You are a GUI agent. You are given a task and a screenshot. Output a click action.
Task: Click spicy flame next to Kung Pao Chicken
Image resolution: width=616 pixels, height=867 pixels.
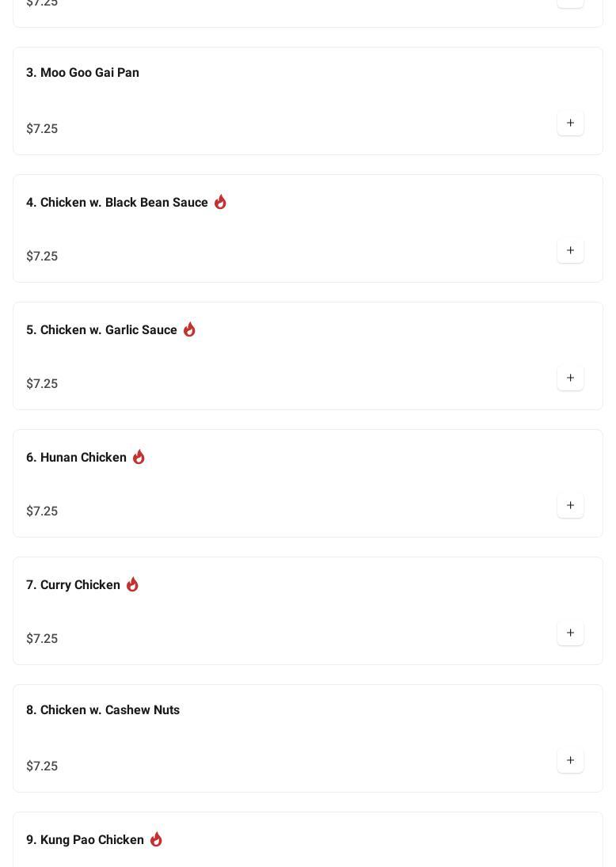(x=156, y=839)
